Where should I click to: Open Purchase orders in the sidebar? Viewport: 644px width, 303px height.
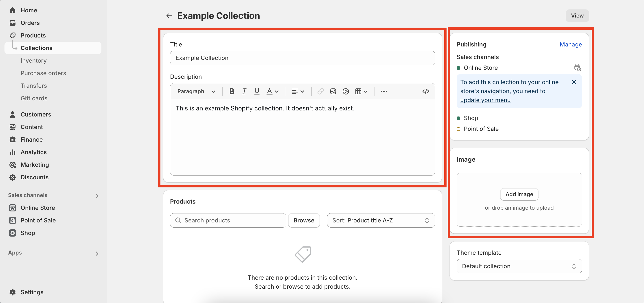point(43,73)
